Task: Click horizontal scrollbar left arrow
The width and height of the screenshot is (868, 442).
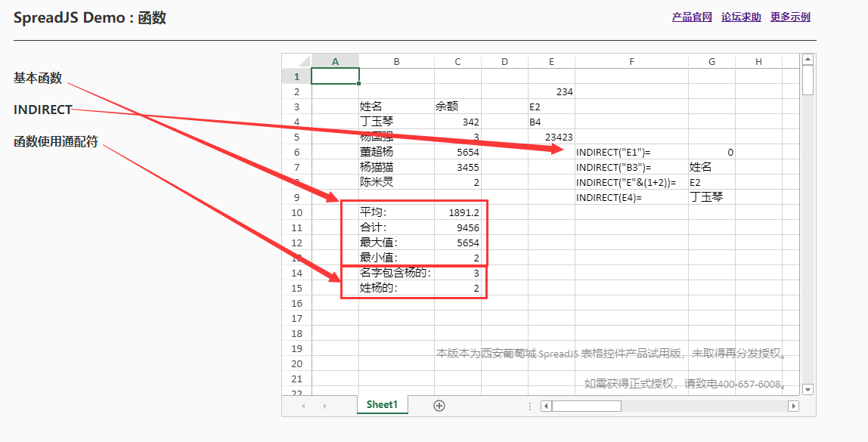Action: point(547,406)
